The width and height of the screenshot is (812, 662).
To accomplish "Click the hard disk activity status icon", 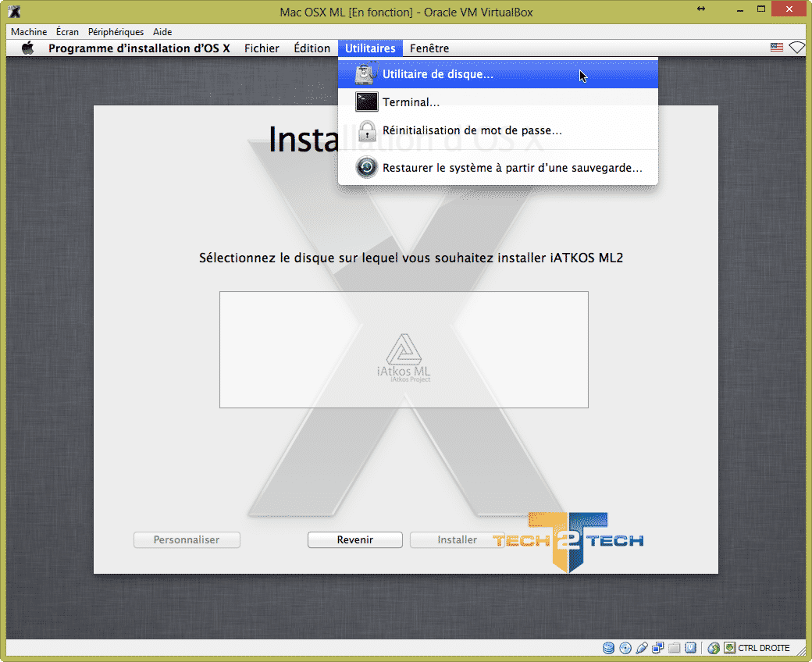I will point(608,648).
